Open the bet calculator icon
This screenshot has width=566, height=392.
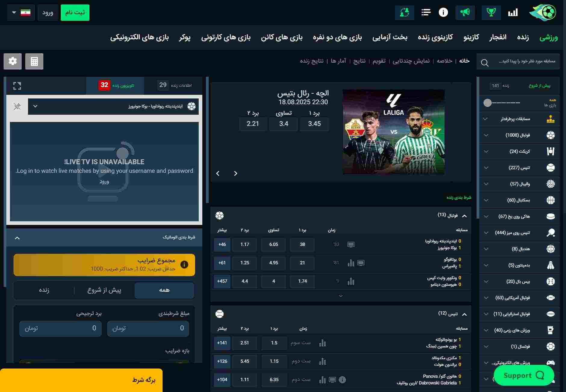click(x=34, y=61)
